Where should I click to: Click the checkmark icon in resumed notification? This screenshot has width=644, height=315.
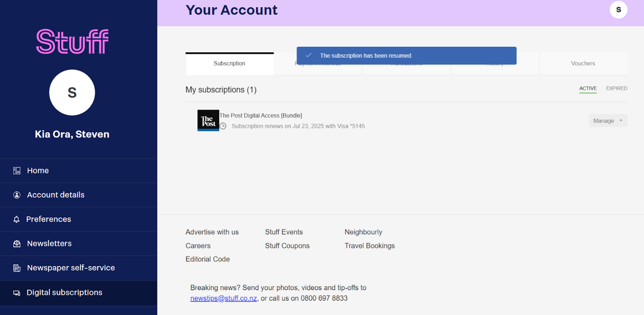click(308, 55)
